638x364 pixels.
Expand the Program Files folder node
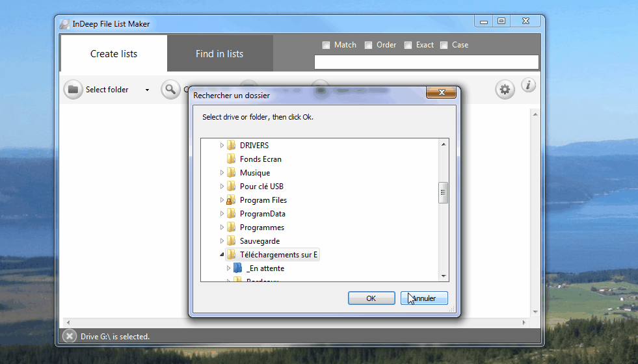pyautogui.click(x=222, y=200)
